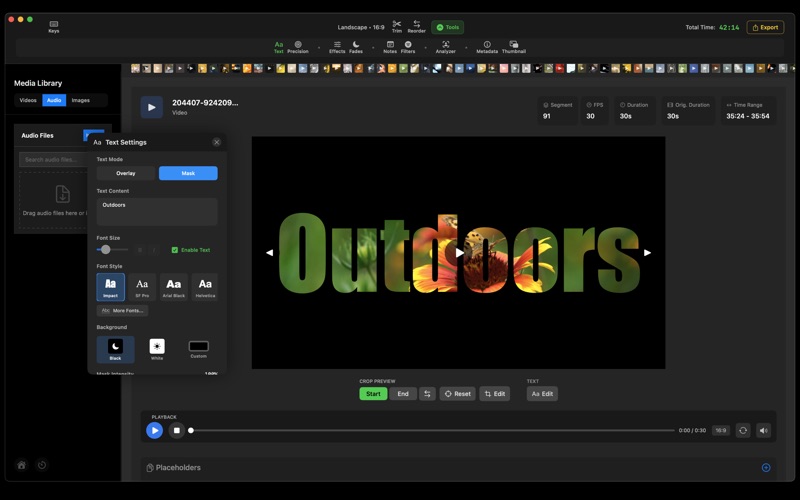Open the Notes tool

390,47
